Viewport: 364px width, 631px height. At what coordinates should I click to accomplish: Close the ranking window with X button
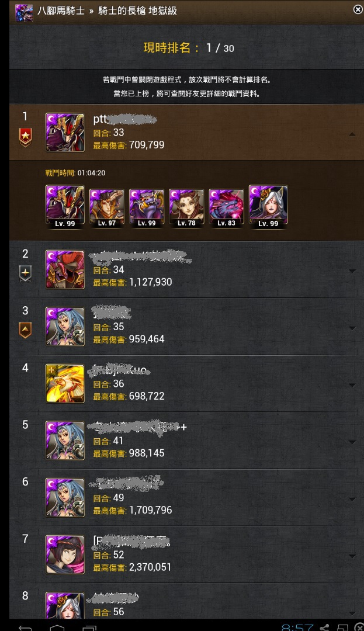coord(358,9)
